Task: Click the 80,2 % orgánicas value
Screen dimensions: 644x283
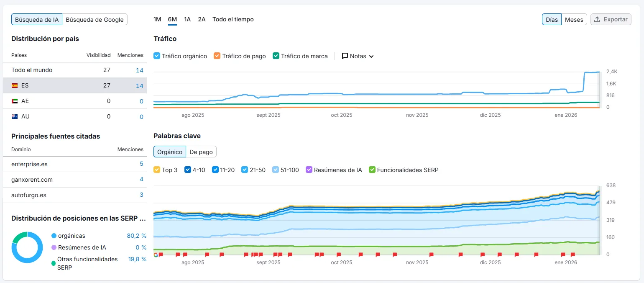Action: click(137, 236)
